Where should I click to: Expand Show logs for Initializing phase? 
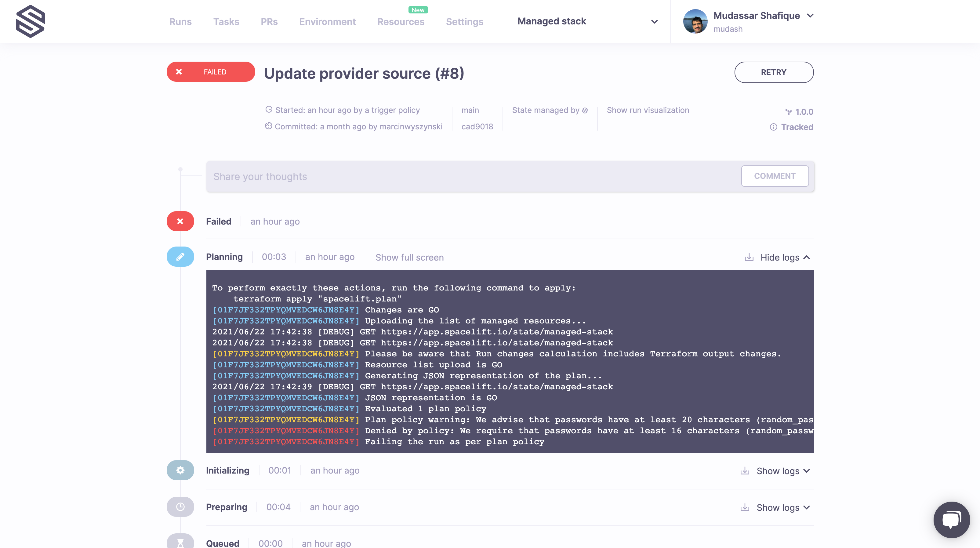tap(783, 471)
